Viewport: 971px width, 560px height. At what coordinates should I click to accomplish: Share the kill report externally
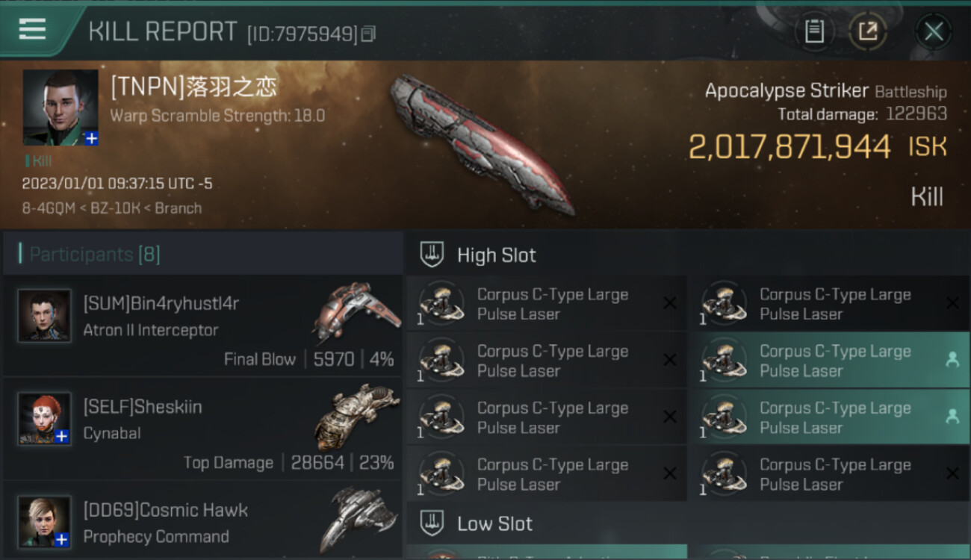click(867, 31)
